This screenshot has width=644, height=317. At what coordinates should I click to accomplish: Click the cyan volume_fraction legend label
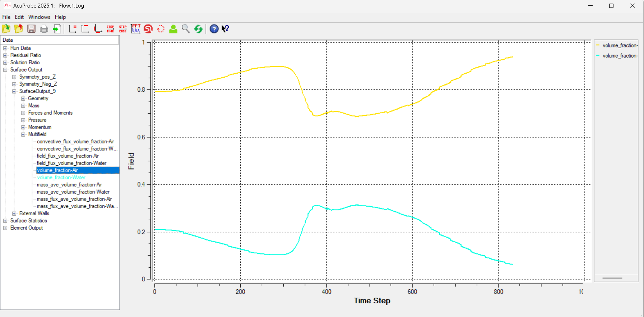(620, 56)
